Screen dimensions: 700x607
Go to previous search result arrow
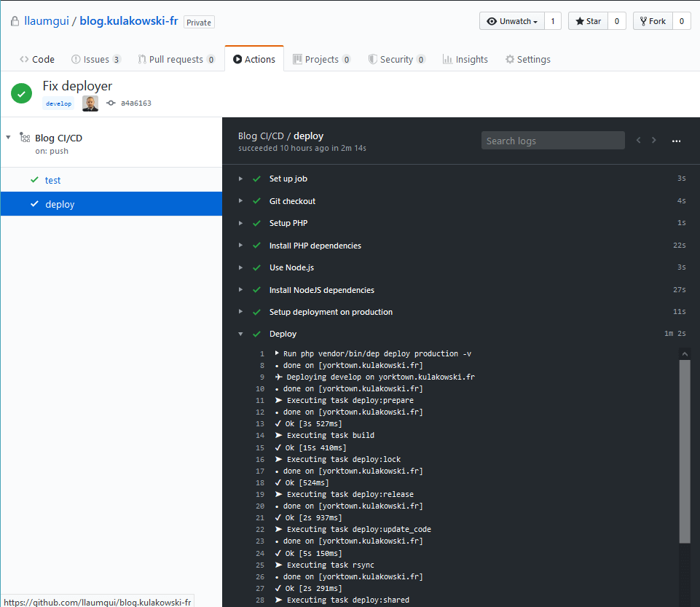[639, 141]
